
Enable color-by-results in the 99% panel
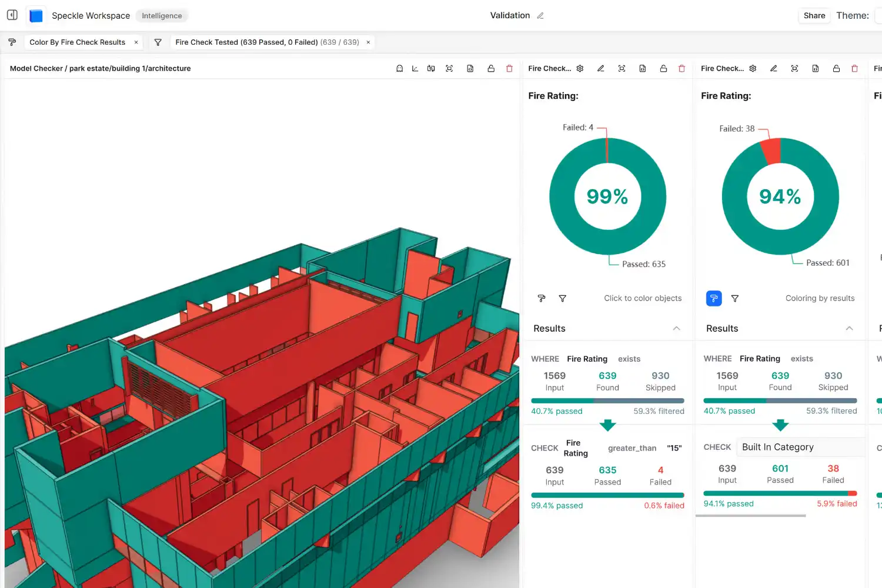542,299
